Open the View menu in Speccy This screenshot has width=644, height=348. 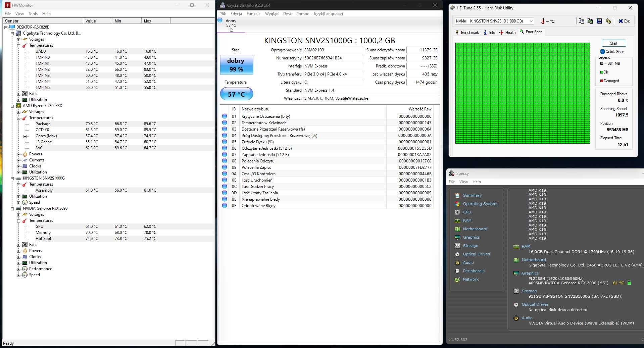coord(463,182)
